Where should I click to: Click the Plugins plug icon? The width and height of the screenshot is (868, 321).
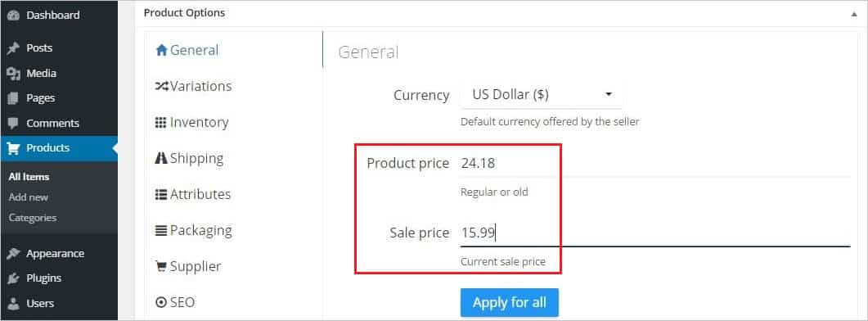pyautogui.click(x=13, y=278)
